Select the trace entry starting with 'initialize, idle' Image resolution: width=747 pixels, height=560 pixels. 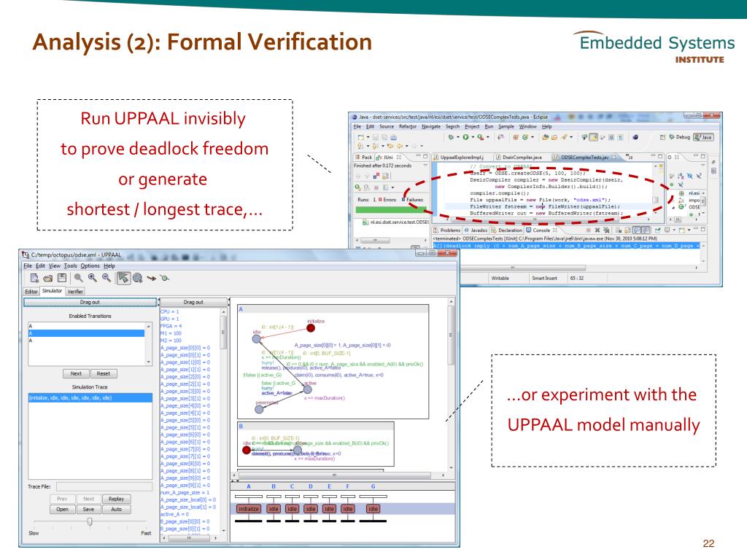click(90, 397)
